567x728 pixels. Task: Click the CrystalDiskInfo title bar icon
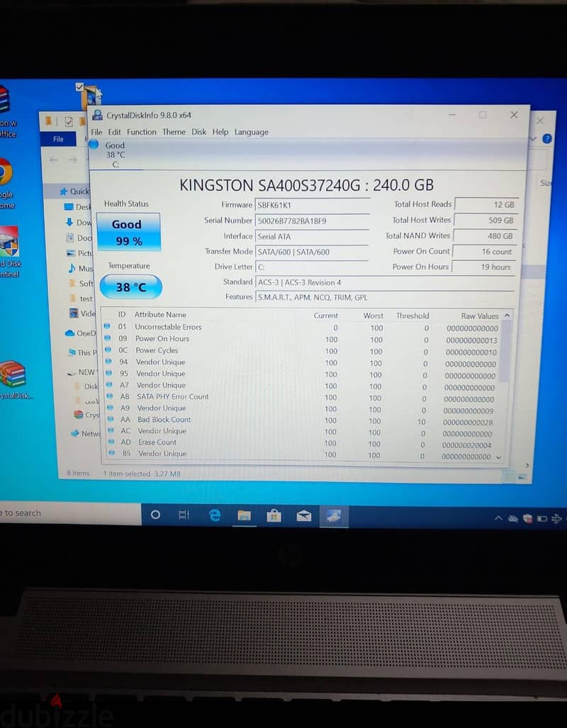97,115
